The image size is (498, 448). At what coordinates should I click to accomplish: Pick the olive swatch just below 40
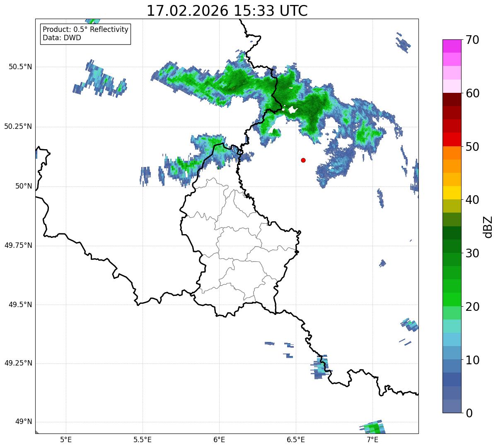coord(452,206)
